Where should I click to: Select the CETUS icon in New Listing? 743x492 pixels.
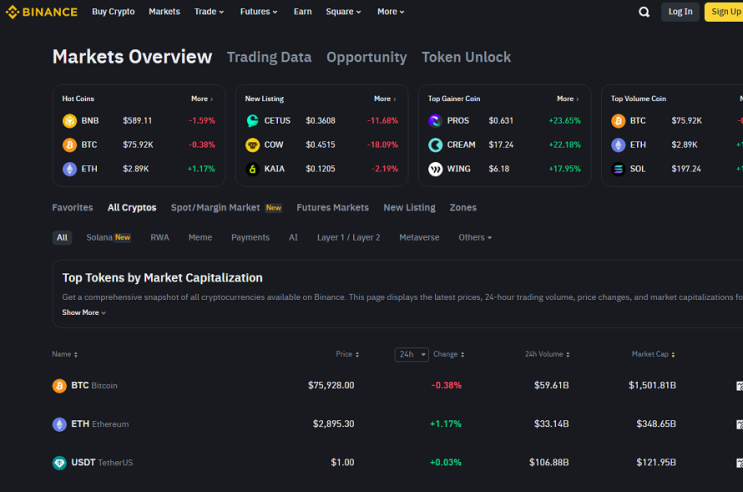tap(253, 121)
